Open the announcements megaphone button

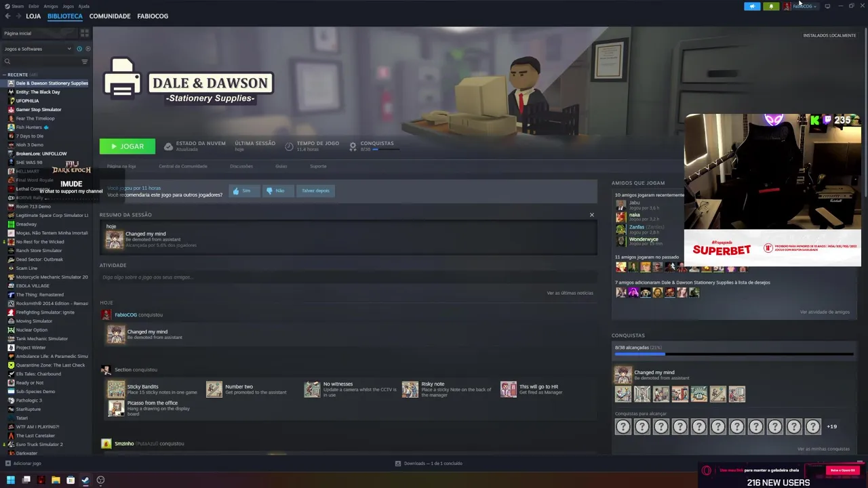click(752, 6)
